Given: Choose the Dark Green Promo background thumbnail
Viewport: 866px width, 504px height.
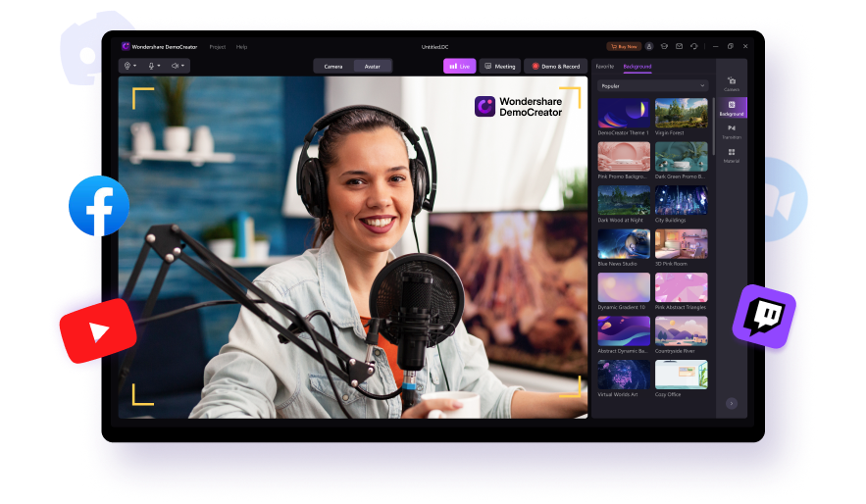Looking at the screenshot, I should tap(681, 157).
